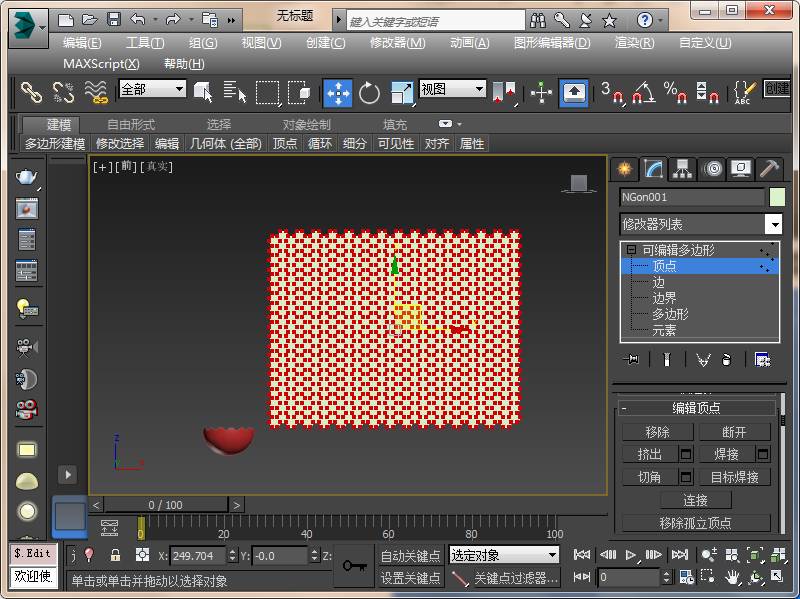Open the Rendering menu
Viewport: 800px width, 599px height.
634,43
